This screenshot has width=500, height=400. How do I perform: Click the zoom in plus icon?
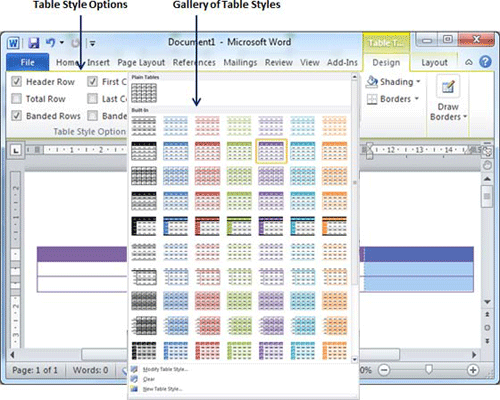pyautogui.click(x=473, y=370)
